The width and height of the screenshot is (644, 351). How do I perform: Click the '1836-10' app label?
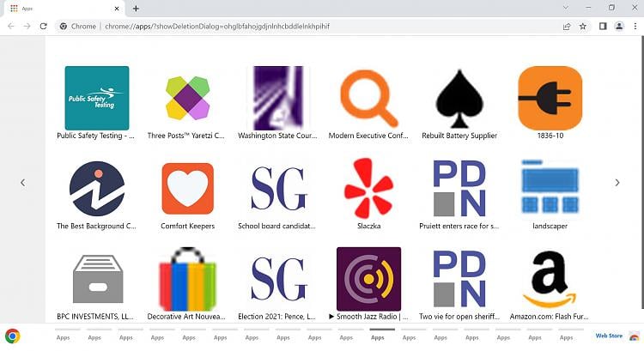click(550, 136)
